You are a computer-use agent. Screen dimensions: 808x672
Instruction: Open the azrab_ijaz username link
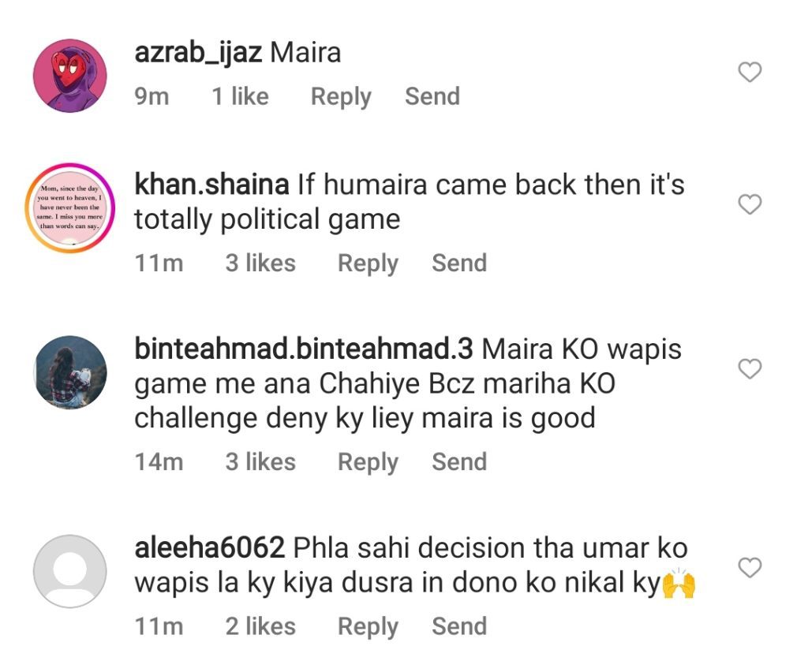198,53
